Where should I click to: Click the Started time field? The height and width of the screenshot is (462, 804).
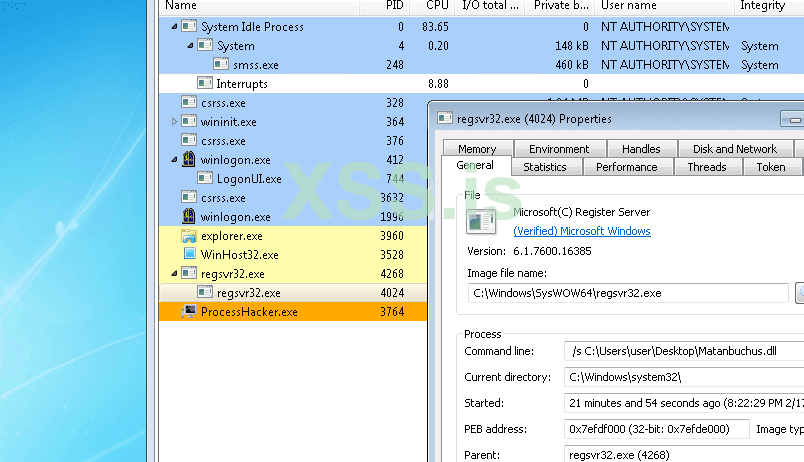pos(684,403)
